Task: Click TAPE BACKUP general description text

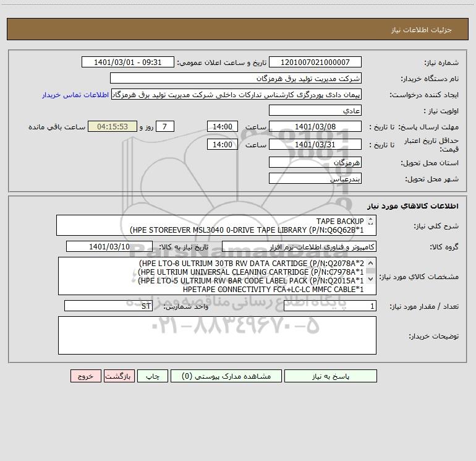Action: [x=340, y=222]
